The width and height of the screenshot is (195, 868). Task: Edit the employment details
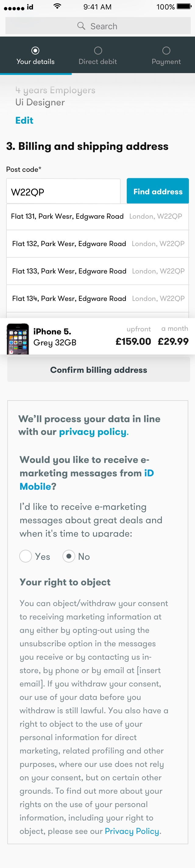(x=24, y=120)
